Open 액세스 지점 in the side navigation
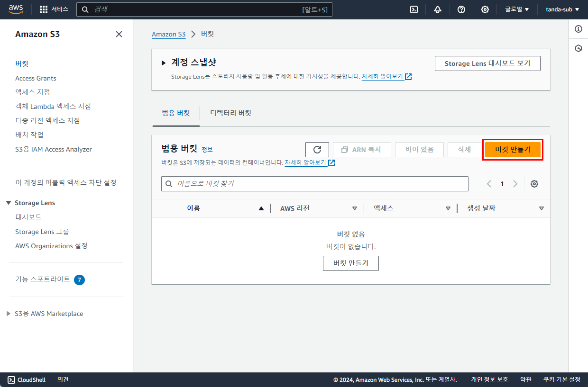The width and height of the screenshot is (588, 387). coord(33,92)
